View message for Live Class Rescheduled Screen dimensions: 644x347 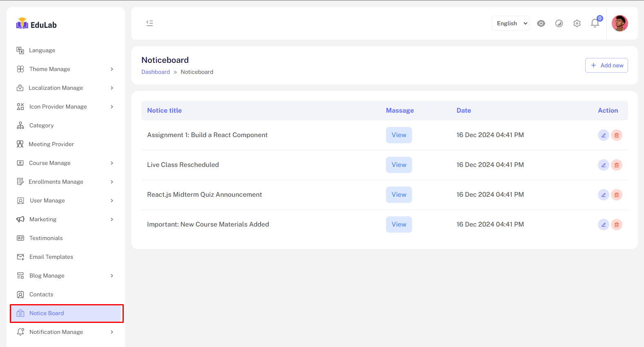(399, 165)
